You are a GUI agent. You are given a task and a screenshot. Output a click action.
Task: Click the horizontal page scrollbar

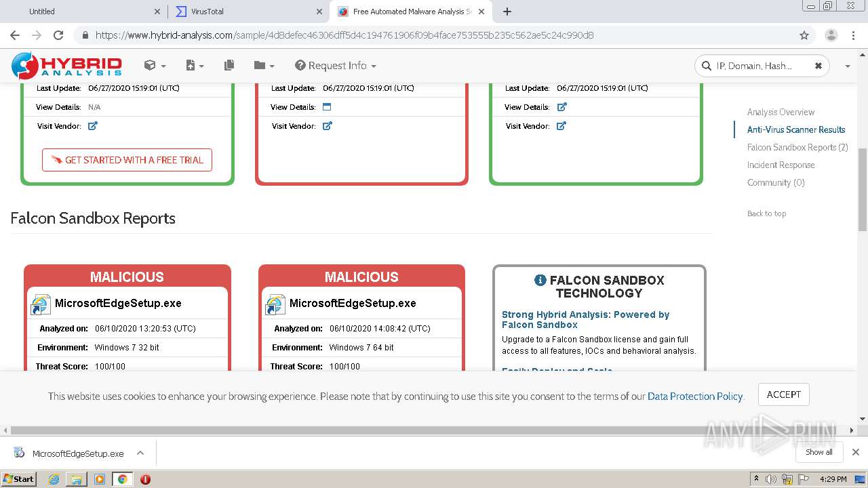click(426, 430)
